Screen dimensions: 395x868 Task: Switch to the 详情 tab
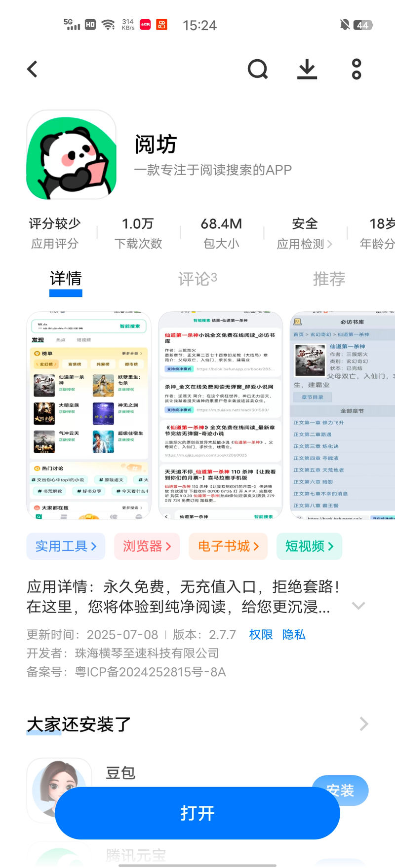[66, 279]
